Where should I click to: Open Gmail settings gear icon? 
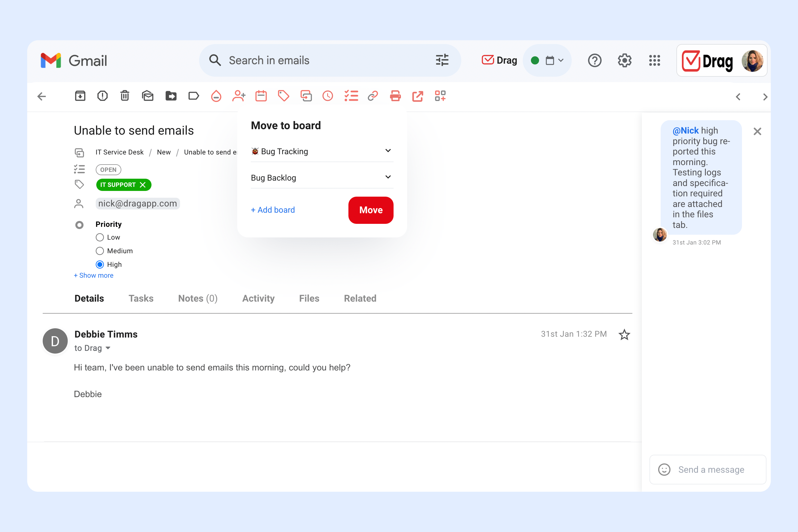625,60
